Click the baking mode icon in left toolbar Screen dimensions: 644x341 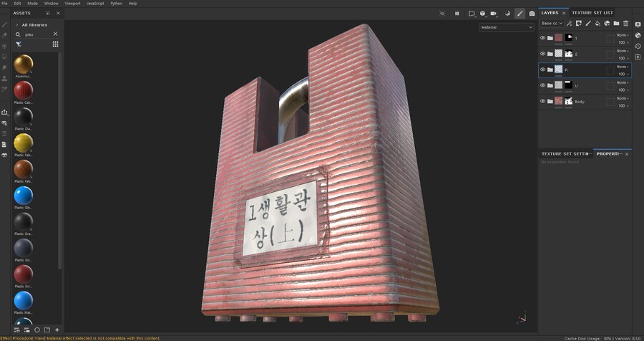point(4,134)
